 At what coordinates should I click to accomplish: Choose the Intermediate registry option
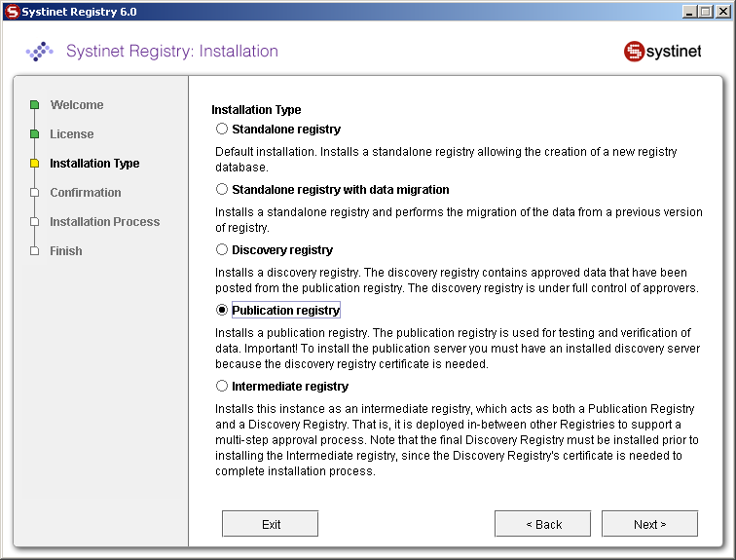coord(222,386)
